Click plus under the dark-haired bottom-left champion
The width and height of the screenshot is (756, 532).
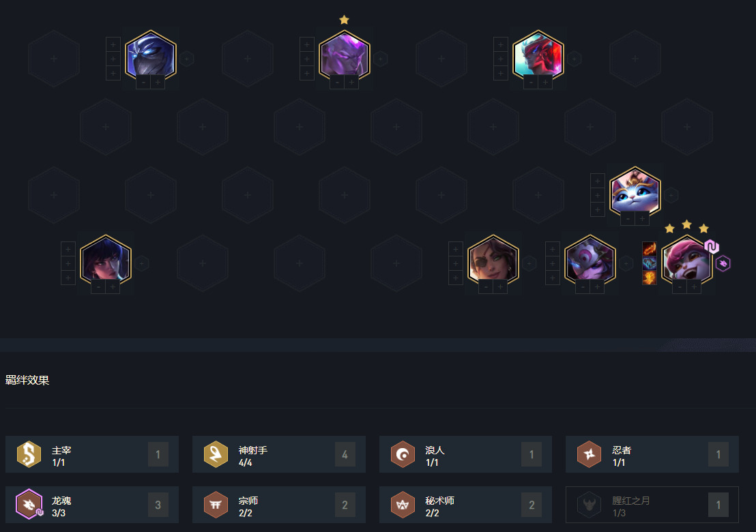(113, 288)
